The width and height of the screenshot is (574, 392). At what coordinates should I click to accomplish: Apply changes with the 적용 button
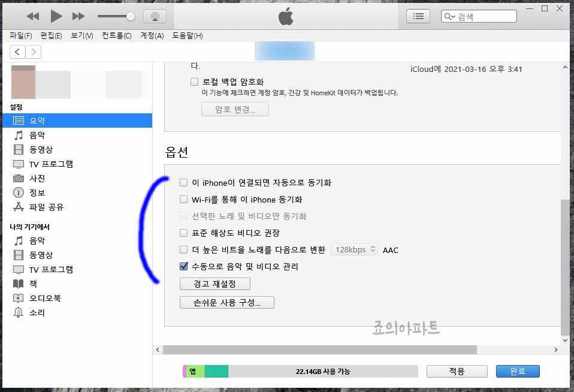[457, 371]
